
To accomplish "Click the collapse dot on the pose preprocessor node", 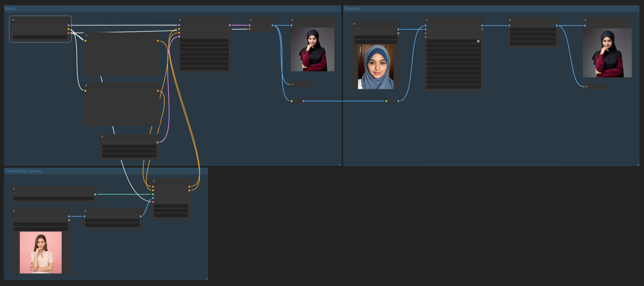I will (85, 211).
